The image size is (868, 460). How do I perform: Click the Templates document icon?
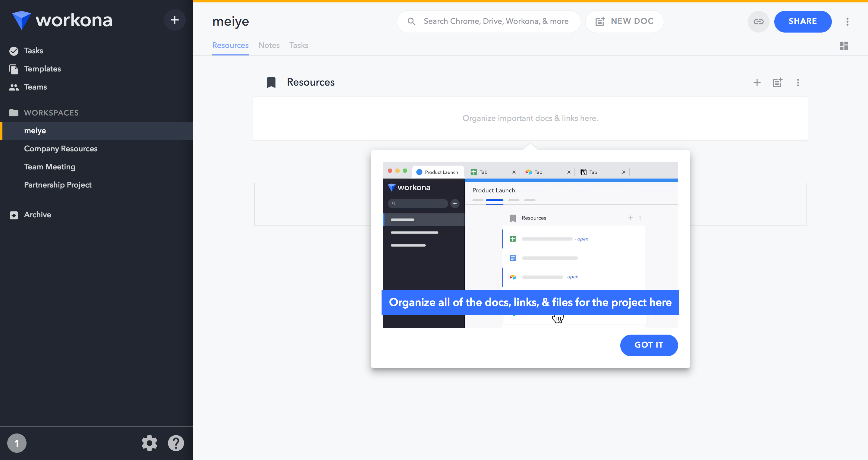[14, 69]
